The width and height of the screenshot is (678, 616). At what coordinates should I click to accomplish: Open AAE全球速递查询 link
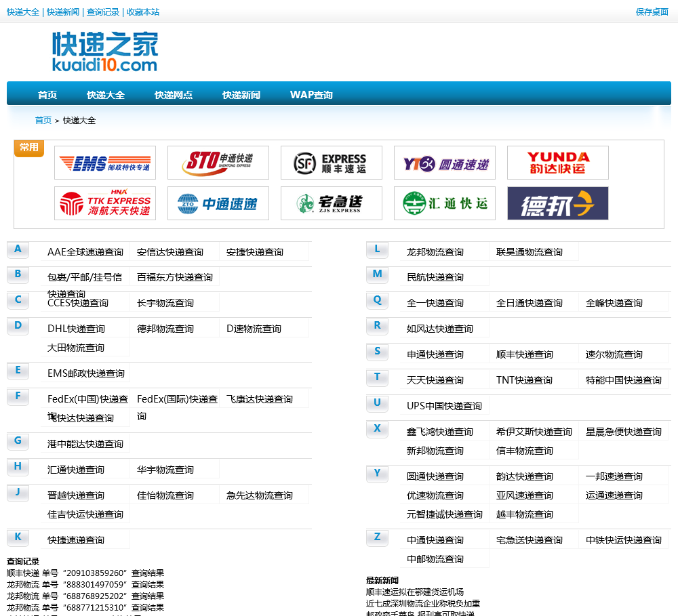pyautogui.click(x=85, y=252)
